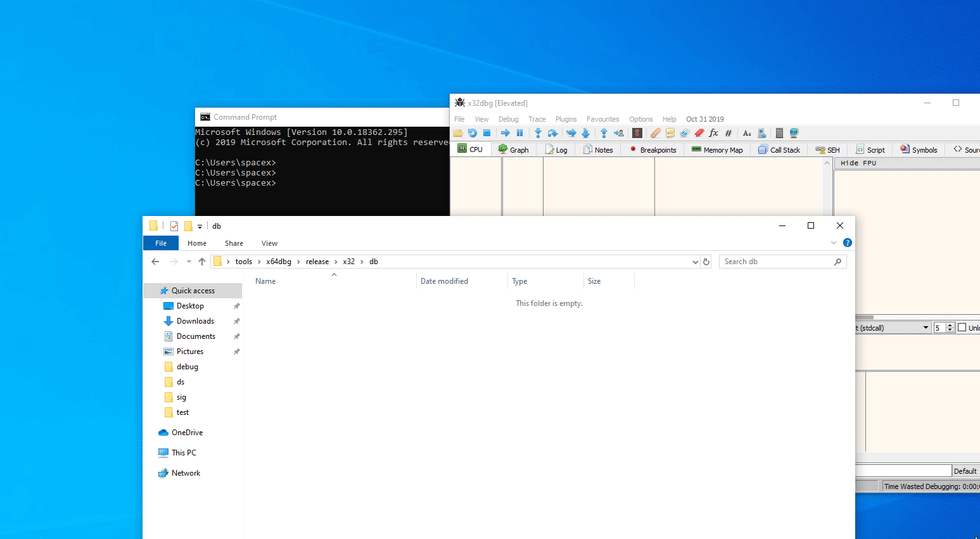Execute till return with up arrow icon
Screen dimensions: 980x539
tap(604, 133)
